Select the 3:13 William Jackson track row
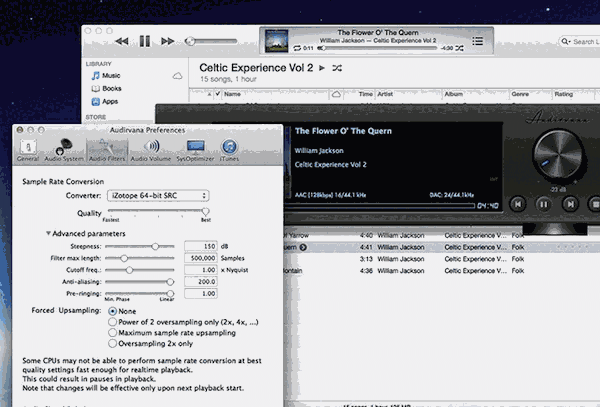This screenshot has height=407, width=600. pyautogui.click(x=442, y=259)
